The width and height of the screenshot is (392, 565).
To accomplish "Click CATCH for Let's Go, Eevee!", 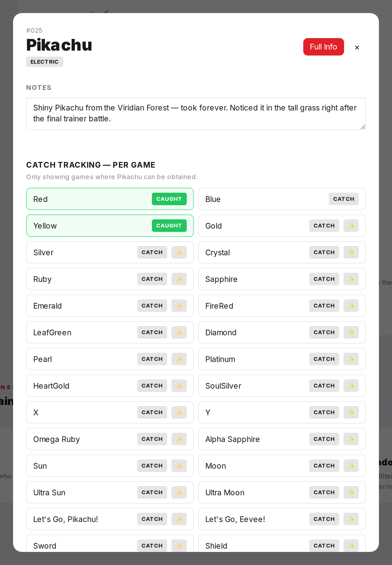I will point(324,519).
